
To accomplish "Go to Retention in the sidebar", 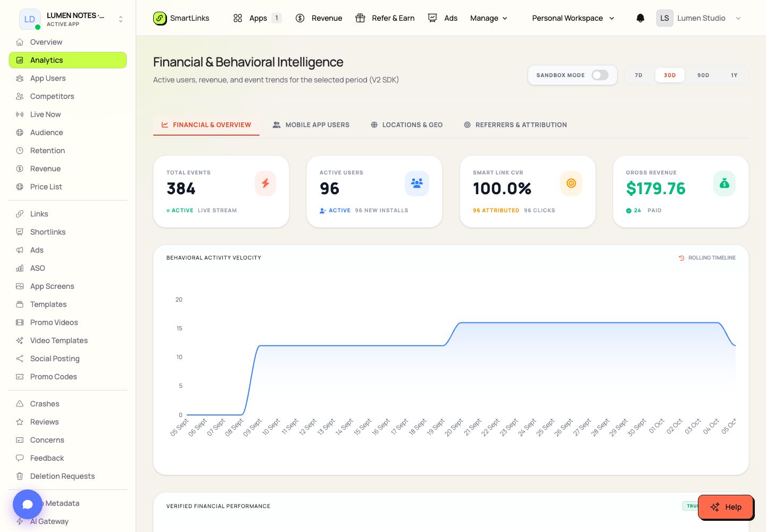I will pyautogui.click(x=68, y=151).
